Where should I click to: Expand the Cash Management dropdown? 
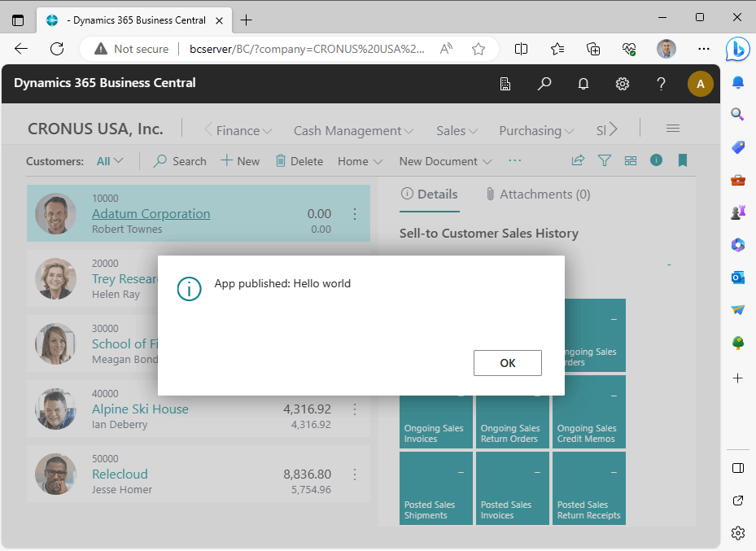coord(353,130)
